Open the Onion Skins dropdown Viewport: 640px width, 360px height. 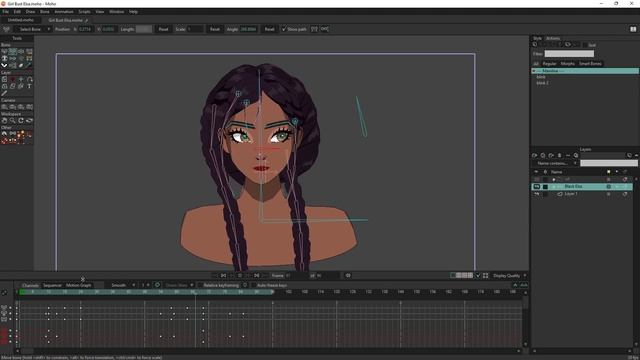(180, 285)
